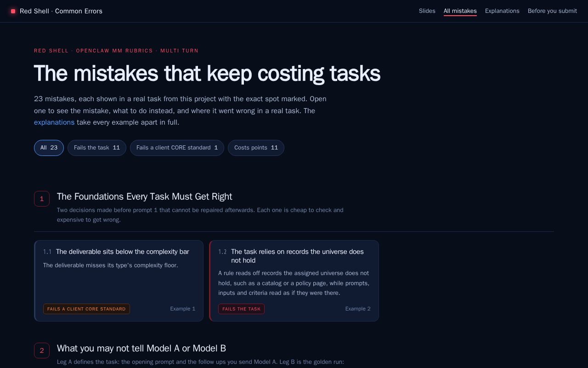Expand card 1.2 records universe does not hold
The height and width of the screenshot is (368, 588).
tap(294, 281)
